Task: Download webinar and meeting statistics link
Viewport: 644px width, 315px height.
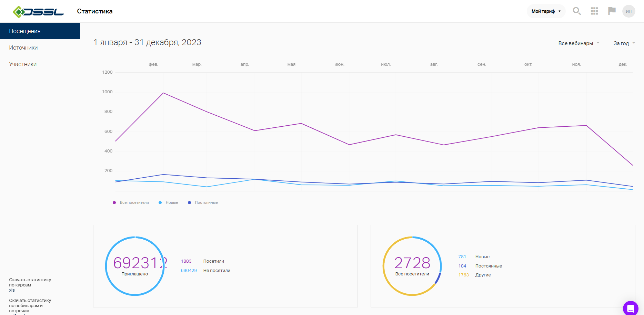Action: tap(30, 306)
